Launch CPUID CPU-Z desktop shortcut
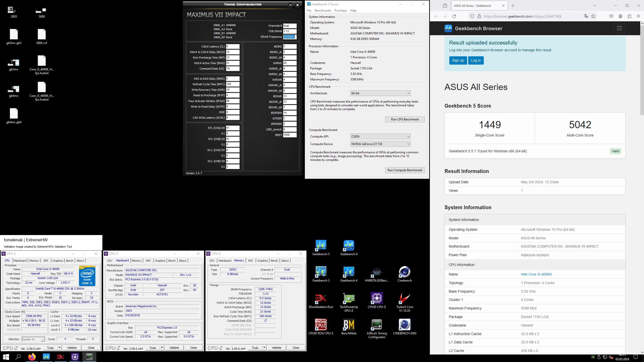The image size is (644, 362). click(x=377, y=301)
